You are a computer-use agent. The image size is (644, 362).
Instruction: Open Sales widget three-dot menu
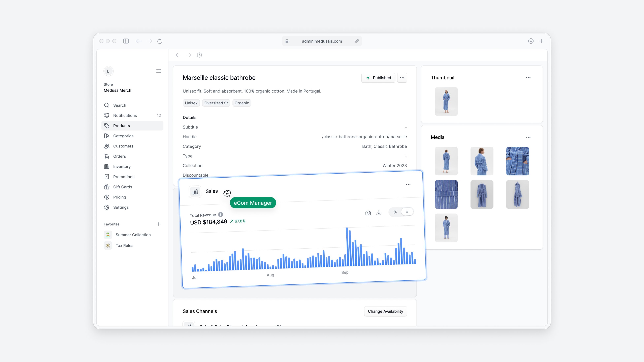408,184
